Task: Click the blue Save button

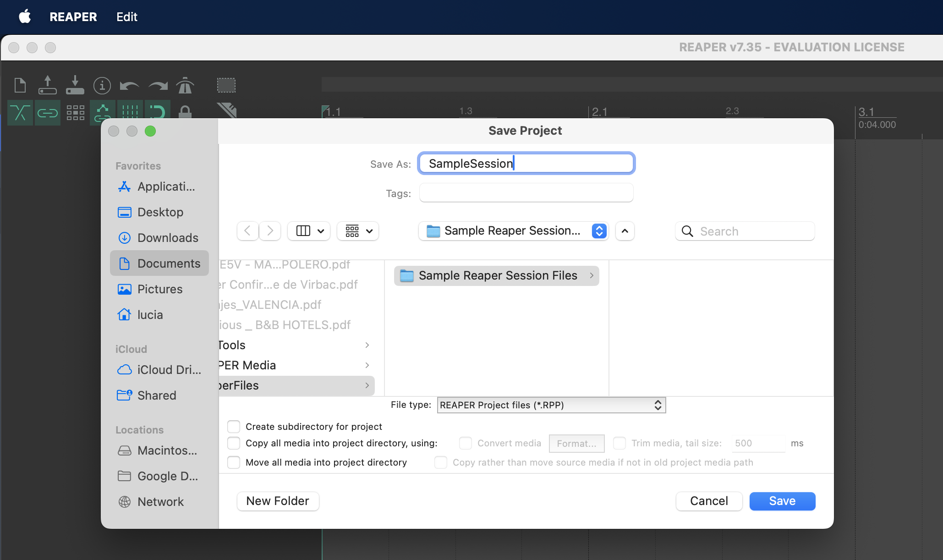Action: [x=782, y=501]
